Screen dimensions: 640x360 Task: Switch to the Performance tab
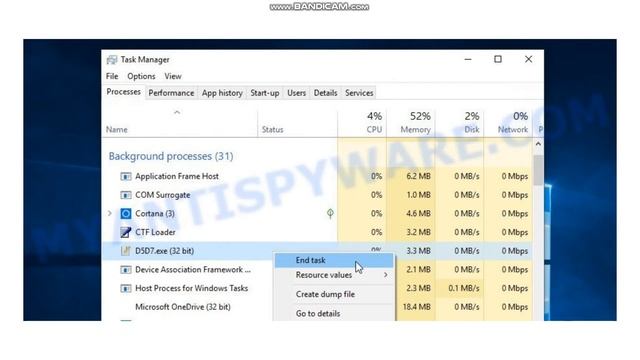[x=171, y=93]
